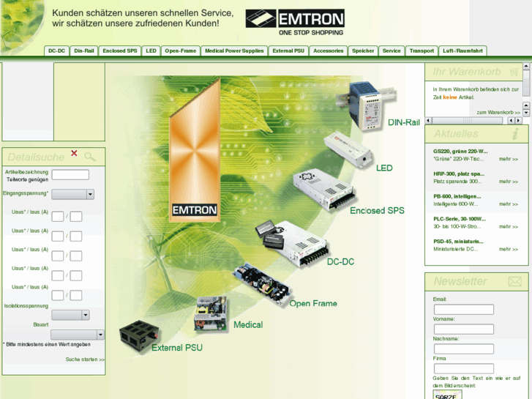The image size is (532, 399).
Task: Click third row Iaus current field
Action: 76,256
